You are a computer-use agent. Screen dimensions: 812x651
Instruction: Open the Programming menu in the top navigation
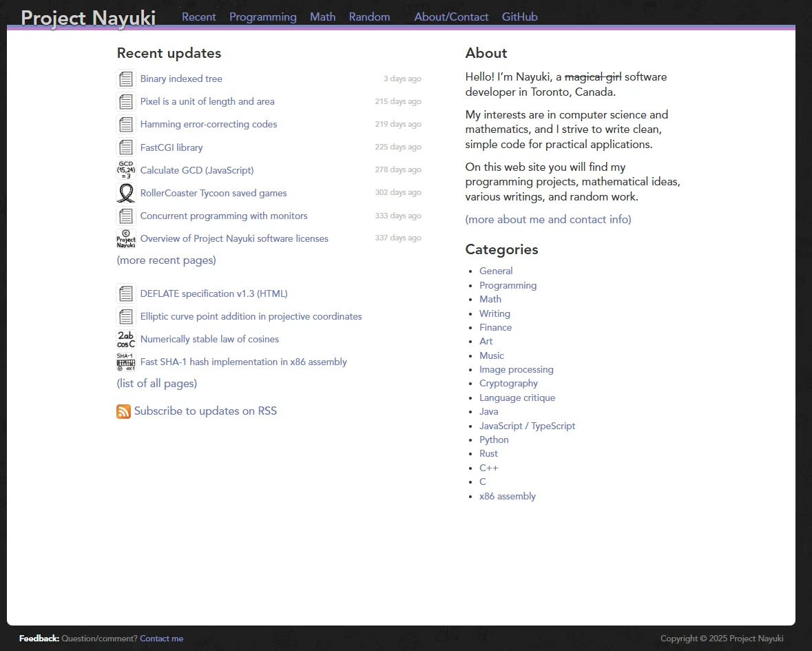[x=262, y=17]
